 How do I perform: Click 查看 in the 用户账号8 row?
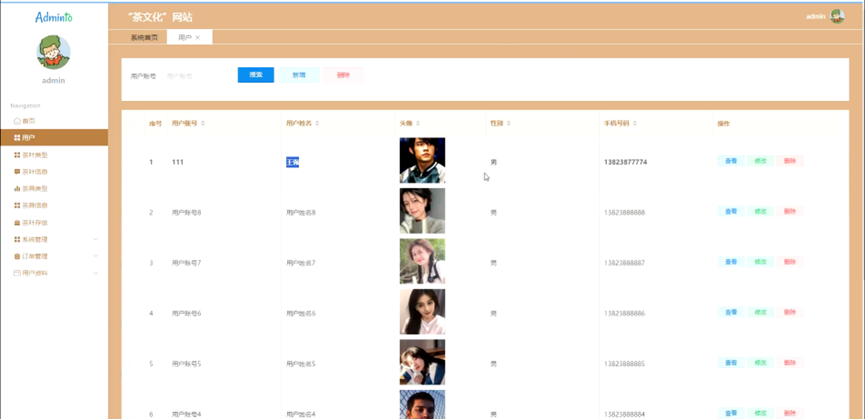click(730, 211)
